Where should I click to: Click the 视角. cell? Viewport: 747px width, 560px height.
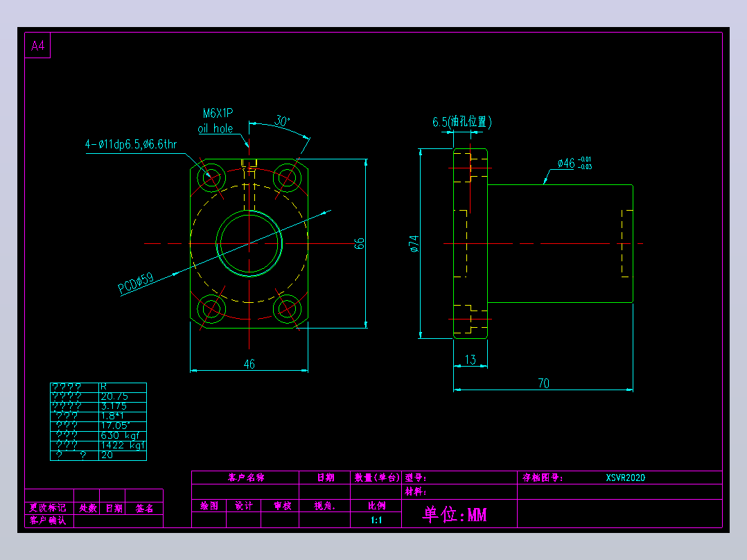tap(325, 506)
